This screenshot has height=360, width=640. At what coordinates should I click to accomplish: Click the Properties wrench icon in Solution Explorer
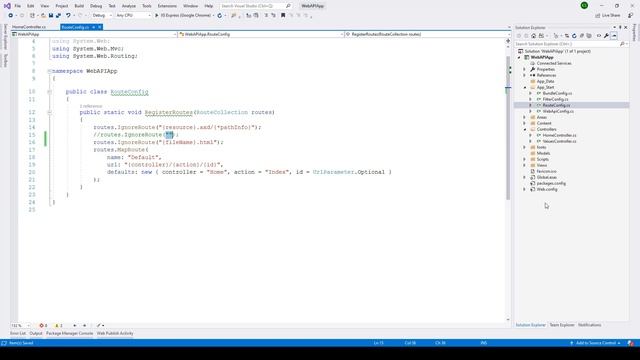pos(606,36)
